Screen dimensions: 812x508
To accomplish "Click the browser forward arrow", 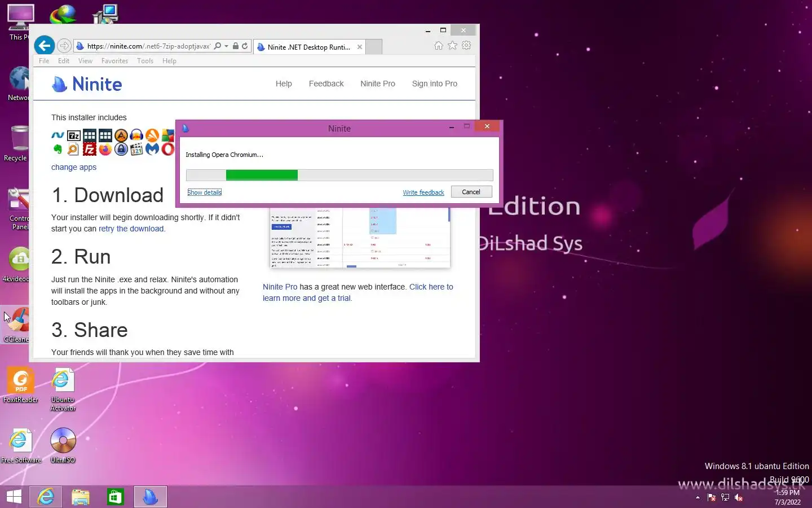I will [64, 46].
